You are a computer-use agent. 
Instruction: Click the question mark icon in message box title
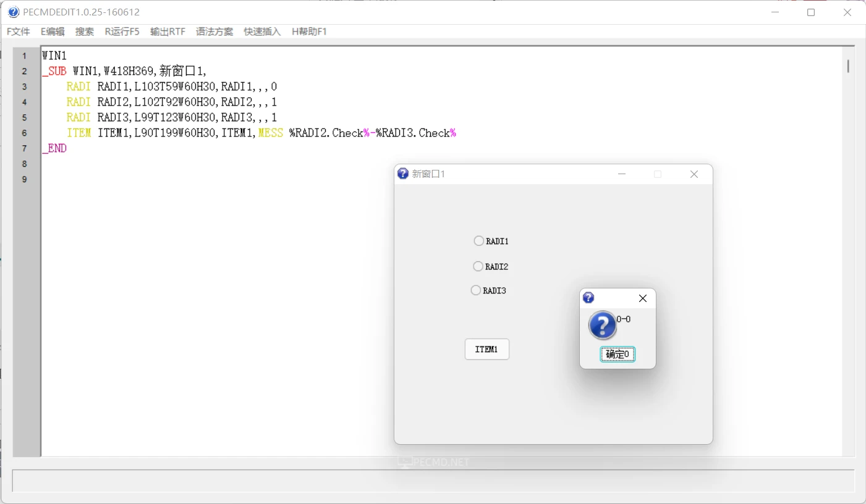588,298
